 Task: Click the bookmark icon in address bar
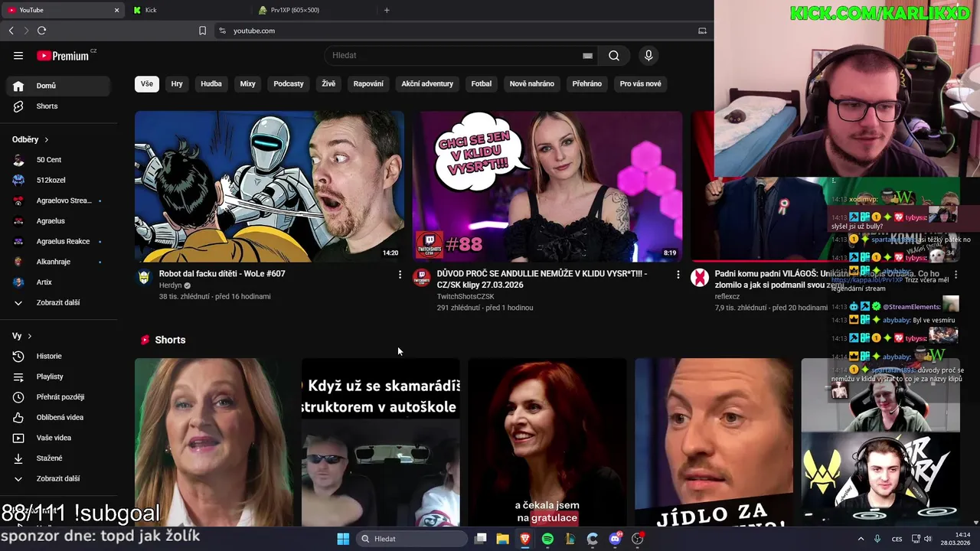pyautogui.click(x=202, y=31)
